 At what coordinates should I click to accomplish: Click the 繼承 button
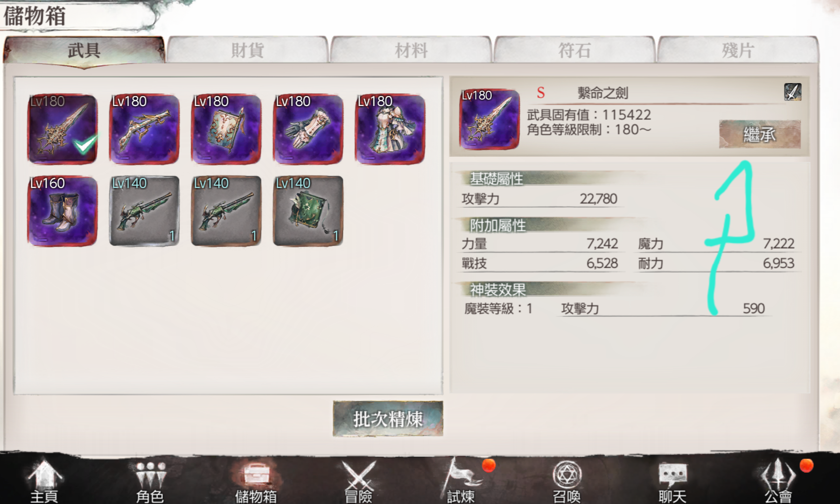click(x=760, y=134)
